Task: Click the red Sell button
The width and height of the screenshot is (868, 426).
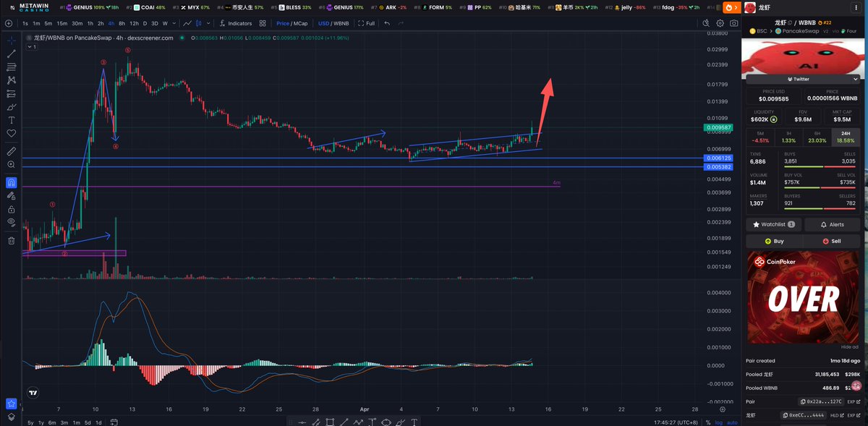Action: pos(832,241)
